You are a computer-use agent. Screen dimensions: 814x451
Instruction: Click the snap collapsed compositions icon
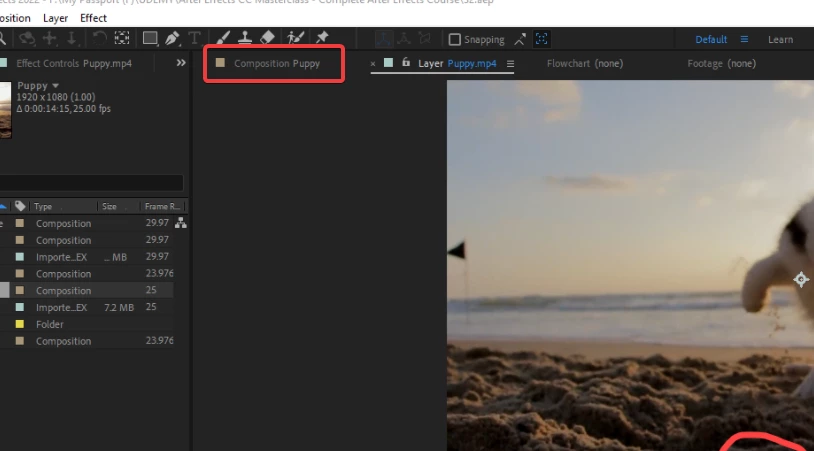[x=541, y=39]
